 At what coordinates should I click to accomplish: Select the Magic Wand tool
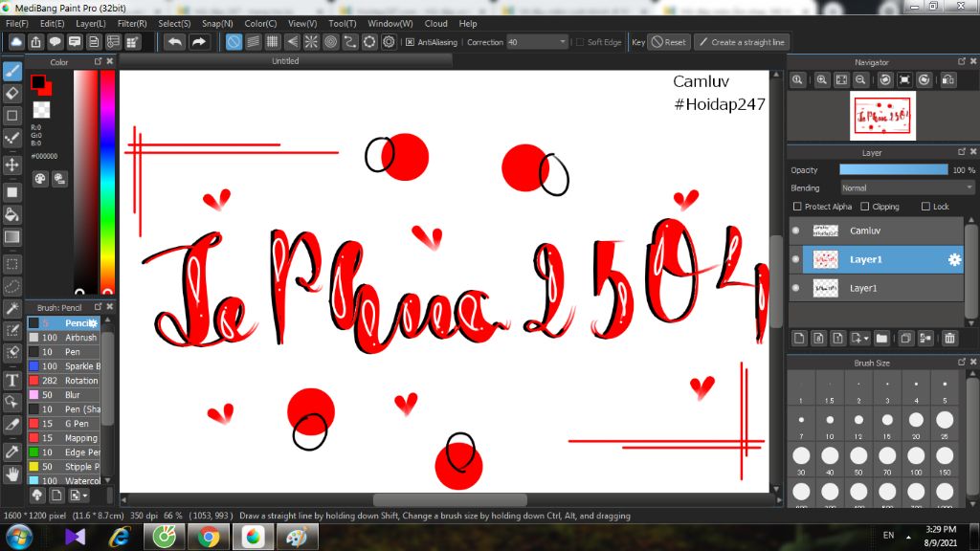11,308
